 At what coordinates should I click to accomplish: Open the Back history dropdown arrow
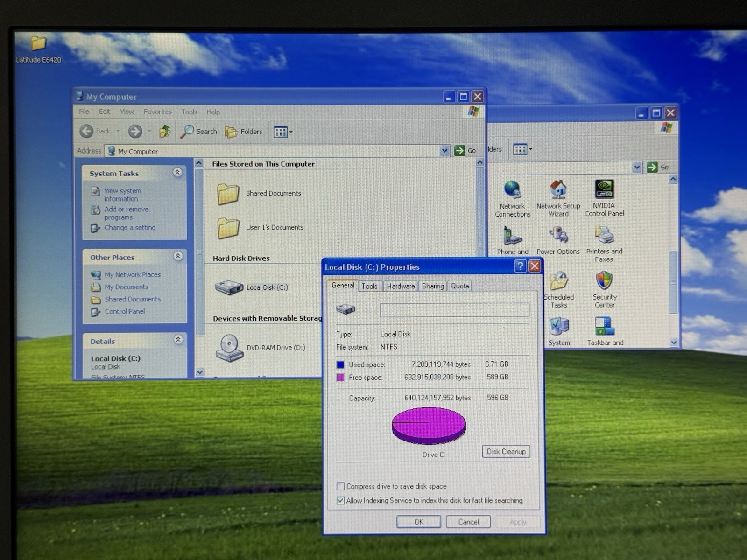pos(118,132)
